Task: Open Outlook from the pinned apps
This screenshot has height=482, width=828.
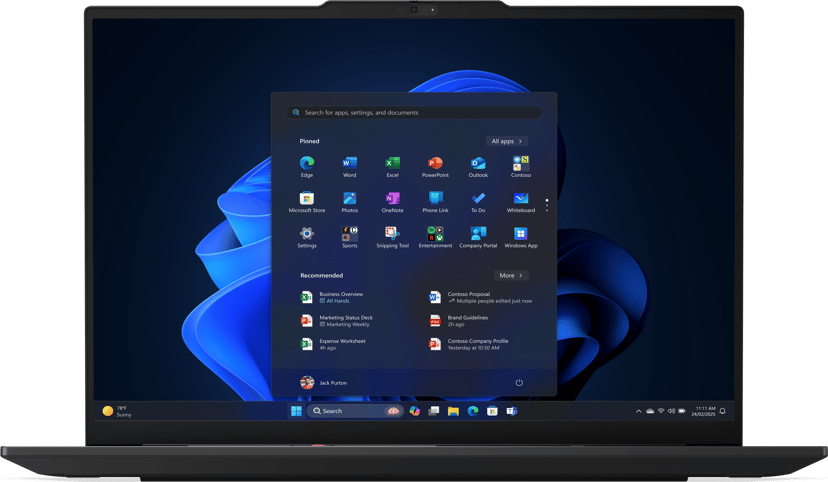Action: 478,167
